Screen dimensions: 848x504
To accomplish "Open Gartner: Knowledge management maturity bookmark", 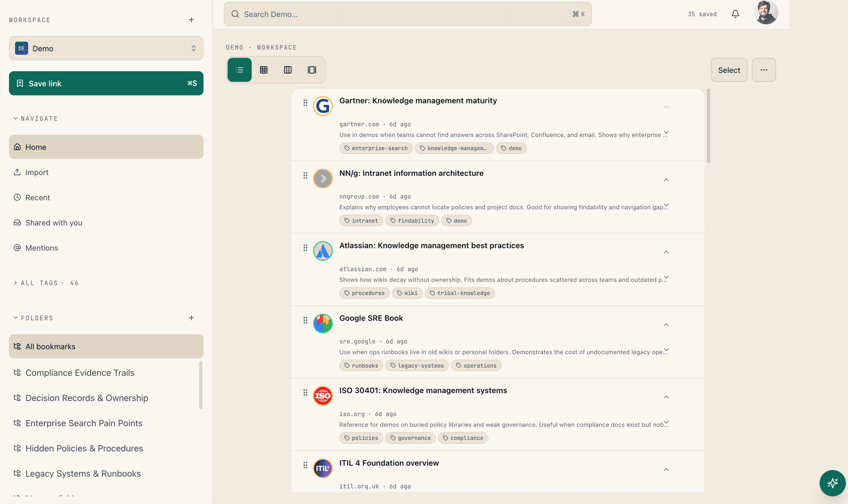I will (x=418, y=101).
